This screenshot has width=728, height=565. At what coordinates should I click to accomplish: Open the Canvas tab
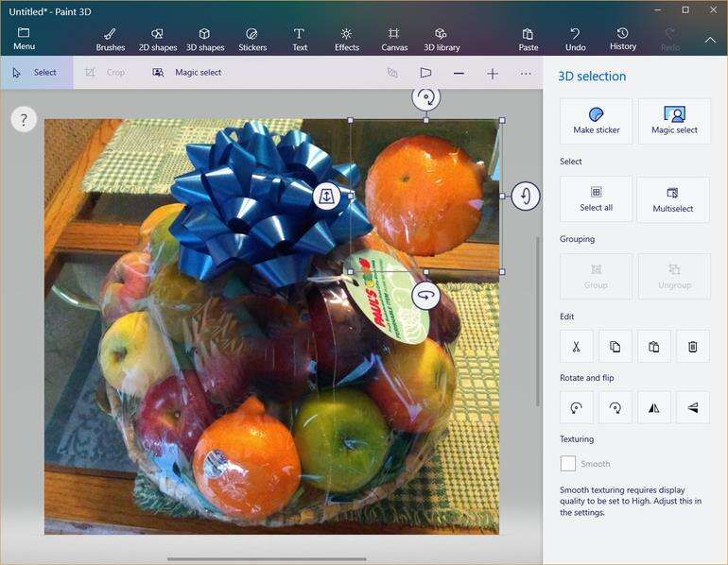click(x=394, y=39)
